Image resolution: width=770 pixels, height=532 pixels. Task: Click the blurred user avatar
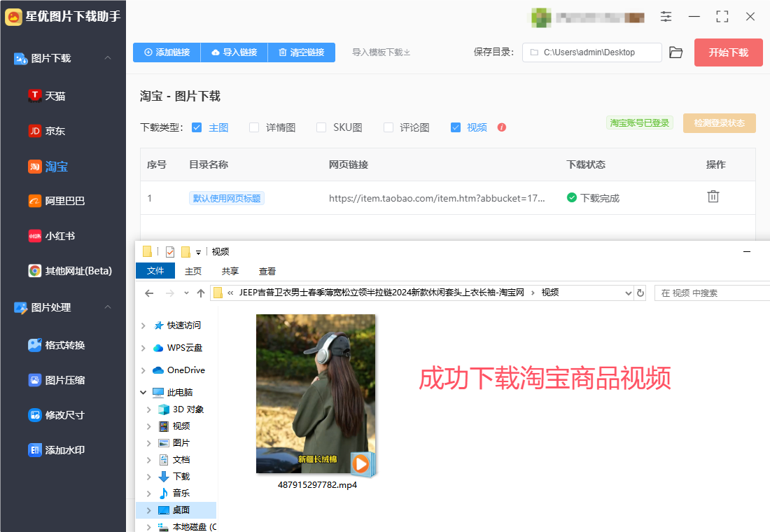541,17
